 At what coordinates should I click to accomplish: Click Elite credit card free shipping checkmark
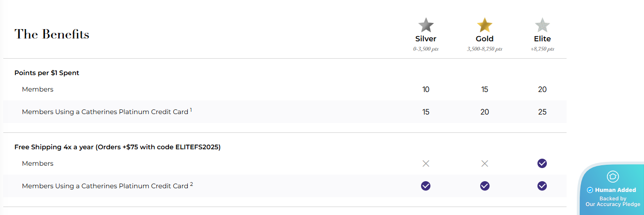(542, 186)
